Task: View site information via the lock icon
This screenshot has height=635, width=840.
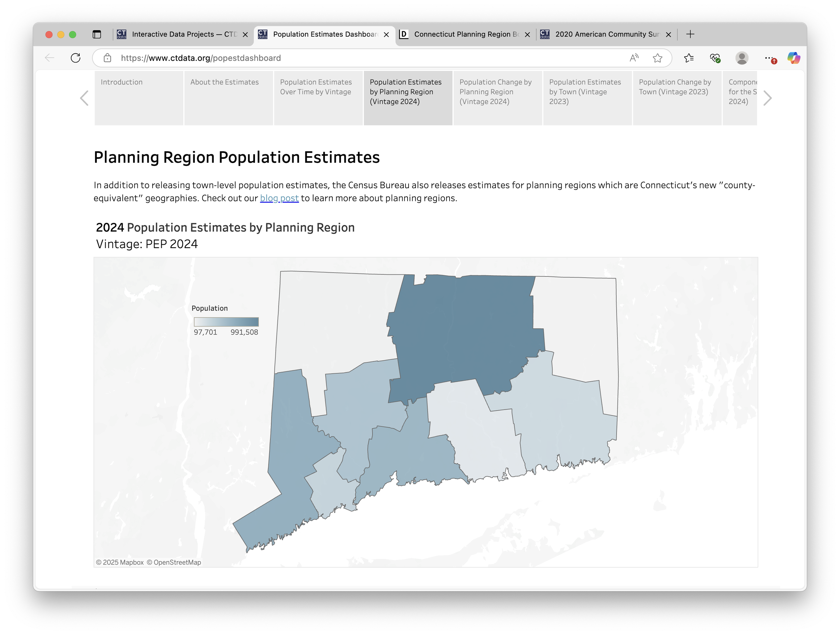Action: pyautogui.click(x=108, y=58)
